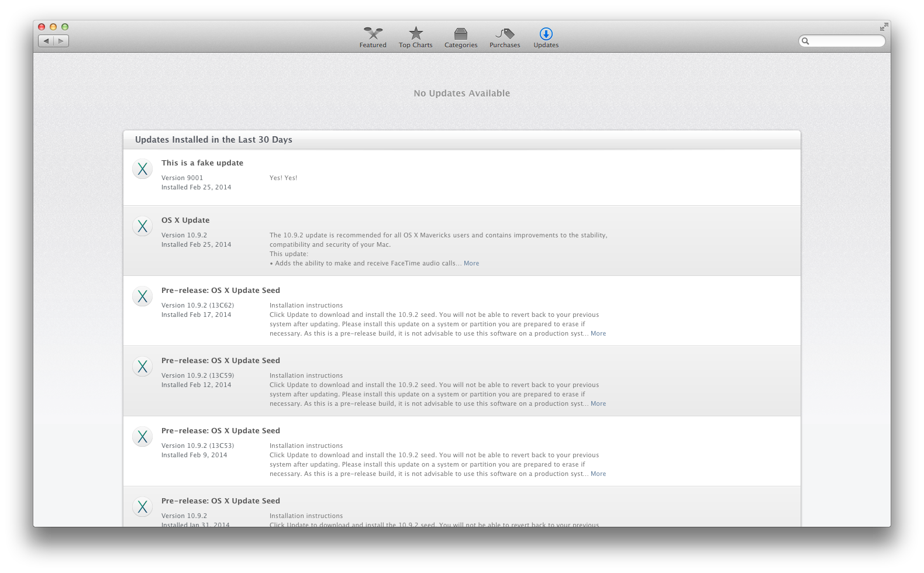Click the OS X Update 10.9.2 icon
The width and height of the screenshot is (924, 573).
click(x=142, y=226)
